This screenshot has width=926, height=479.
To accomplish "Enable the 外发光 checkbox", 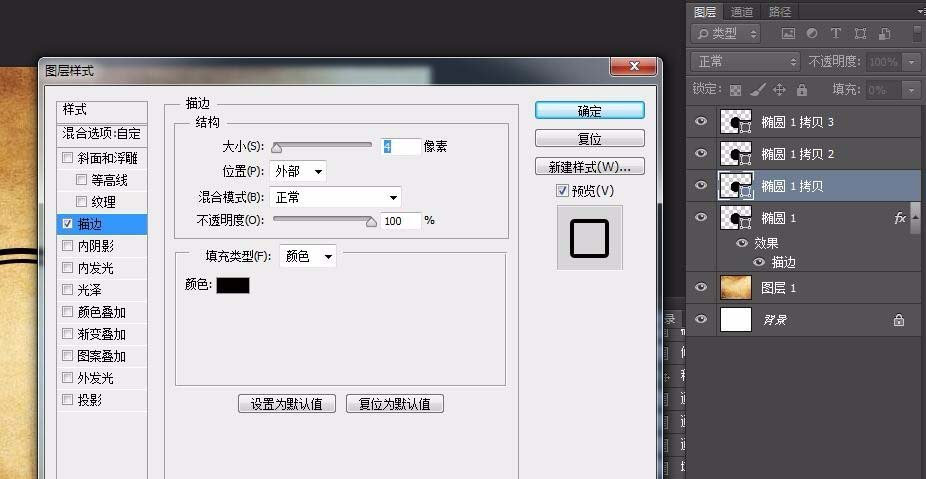I will click(67, 377).
